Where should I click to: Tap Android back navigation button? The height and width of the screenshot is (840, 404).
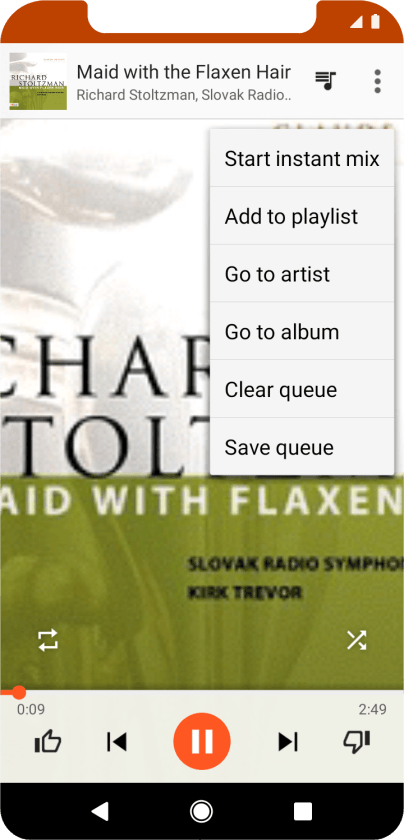coord(100,811)
